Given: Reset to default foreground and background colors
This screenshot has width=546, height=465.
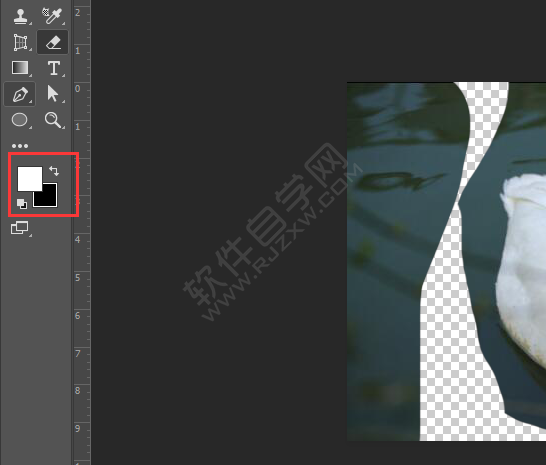Looking at the screenshot, I should (22, 204).
